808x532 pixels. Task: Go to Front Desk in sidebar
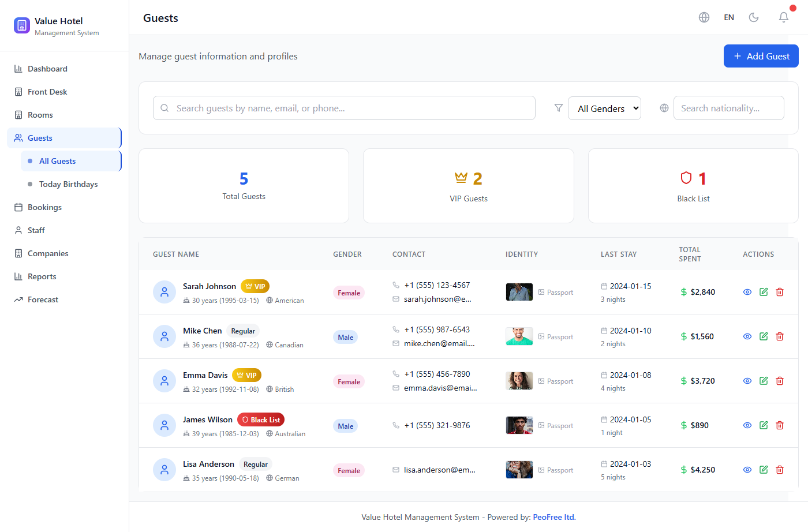47,92
